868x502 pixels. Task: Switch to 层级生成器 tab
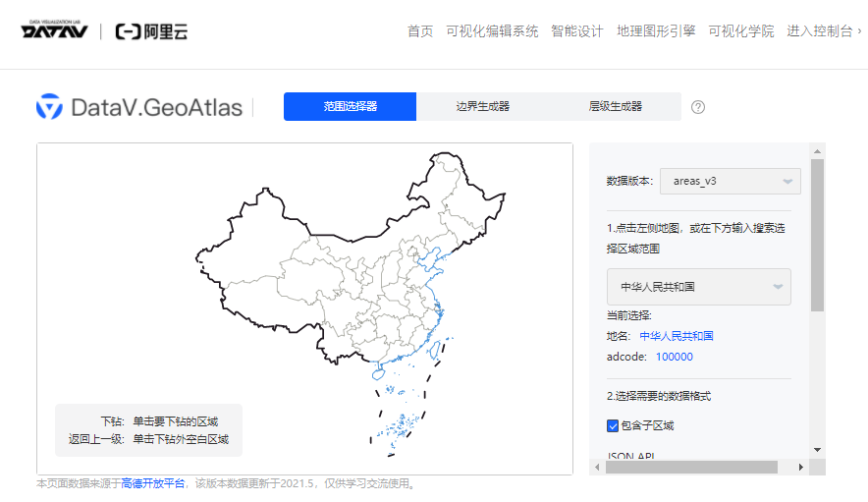[x=615, y=106]
